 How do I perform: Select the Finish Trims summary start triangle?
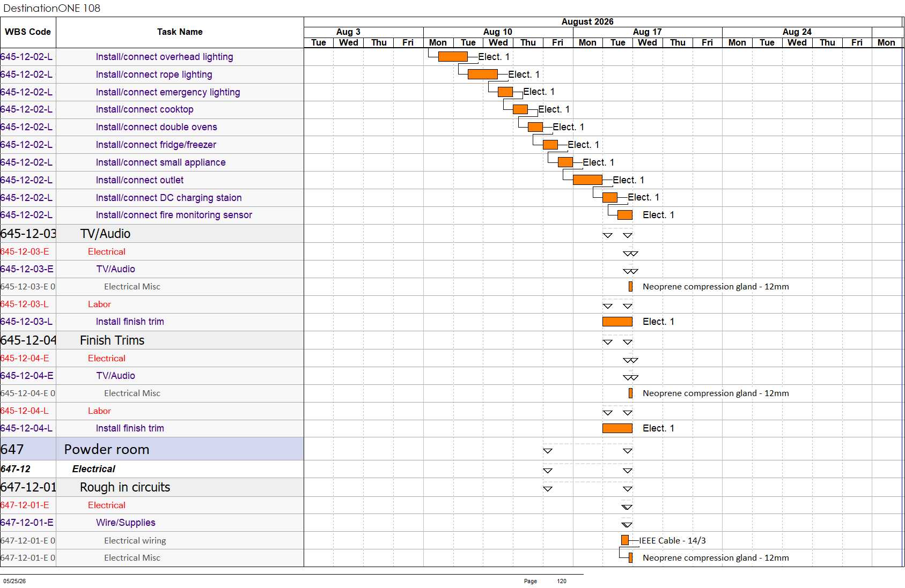point(608,342)
